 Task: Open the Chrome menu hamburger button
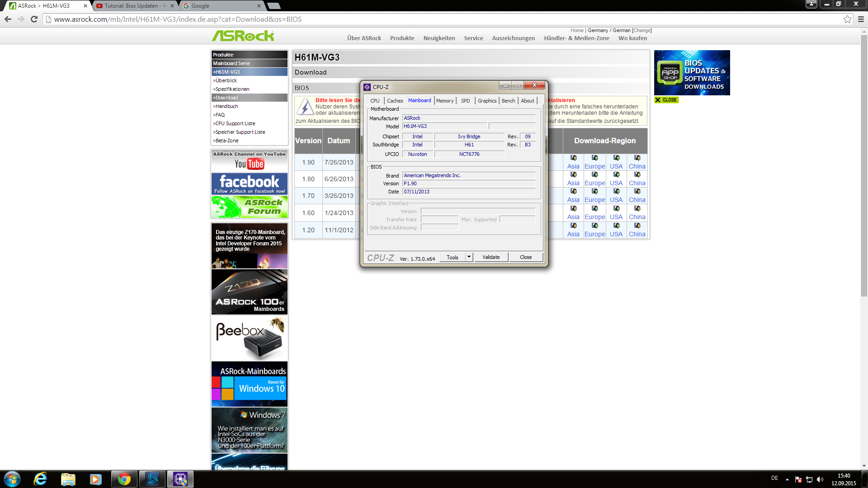click(861, 19)
